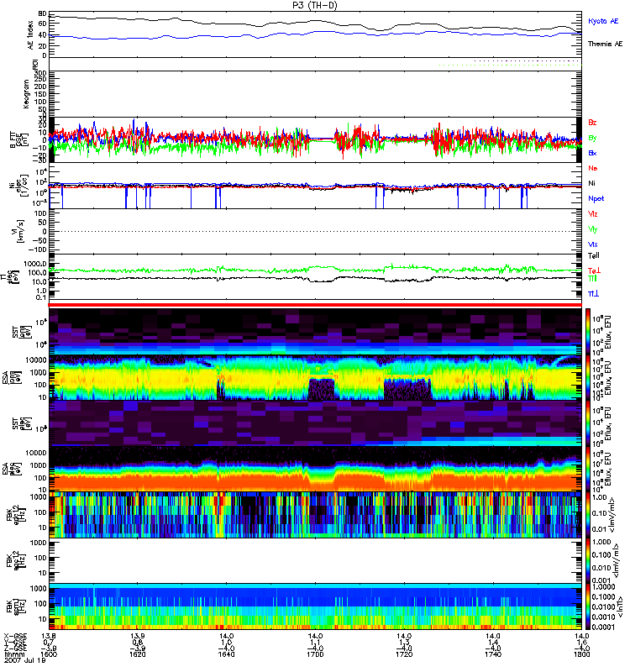Click the "1800" time tick label
Screen dimensions: 630x672
[x=581, y=654]
